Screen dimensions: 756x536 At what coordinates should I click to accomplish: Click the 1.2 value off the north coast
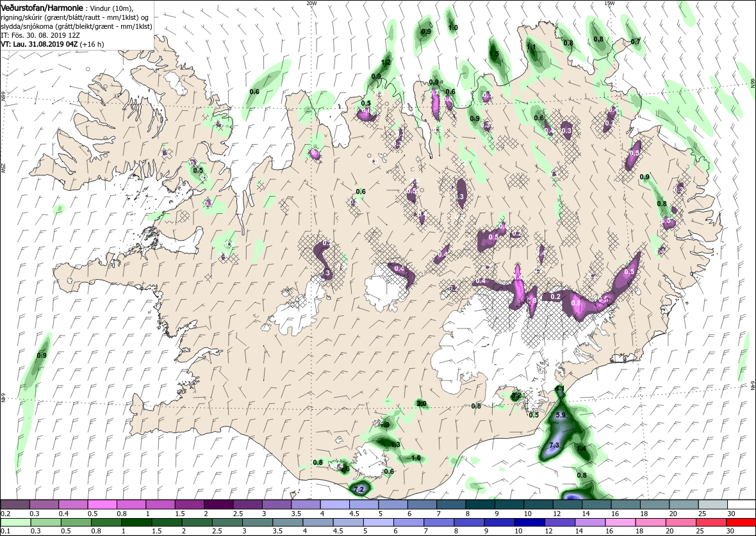click(x=386, y=63)
